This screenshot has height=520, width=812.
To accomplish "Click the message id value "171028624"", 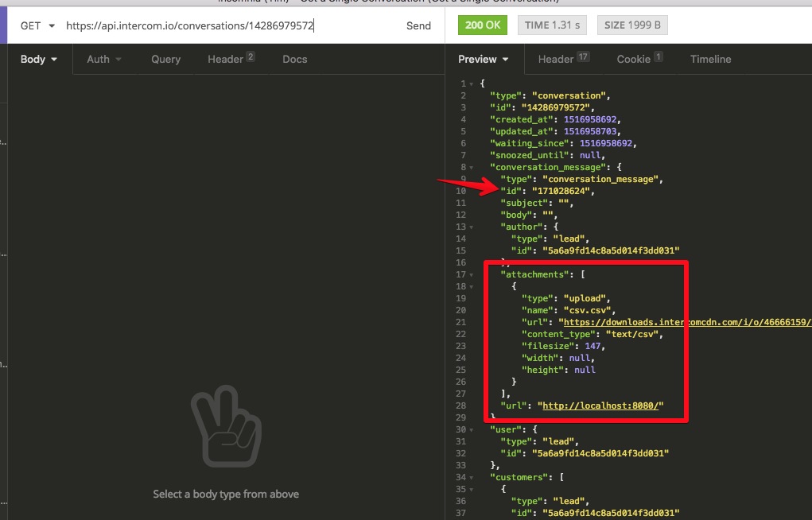I will [x=561, y=191].
